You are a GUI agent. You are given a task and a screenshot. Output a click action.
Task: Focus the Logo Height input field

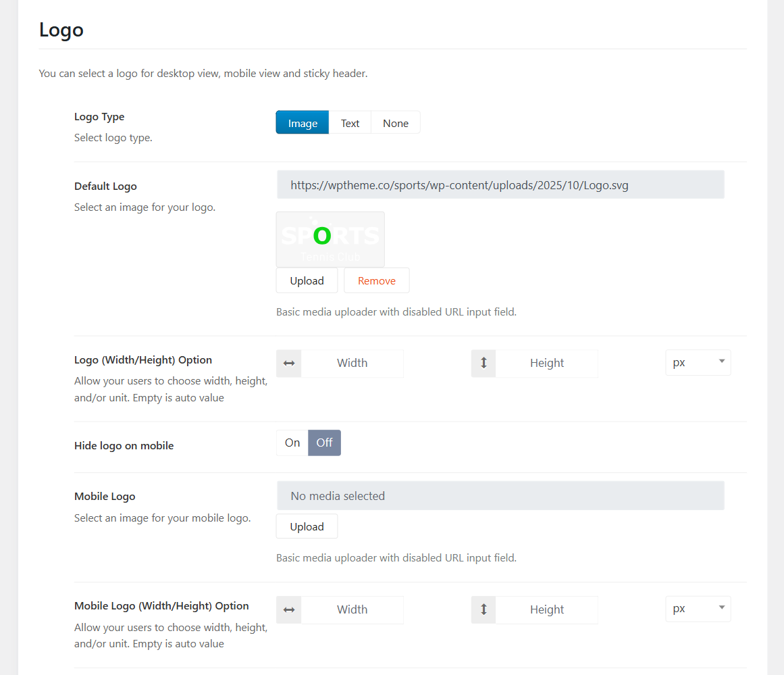click(546, 364)
